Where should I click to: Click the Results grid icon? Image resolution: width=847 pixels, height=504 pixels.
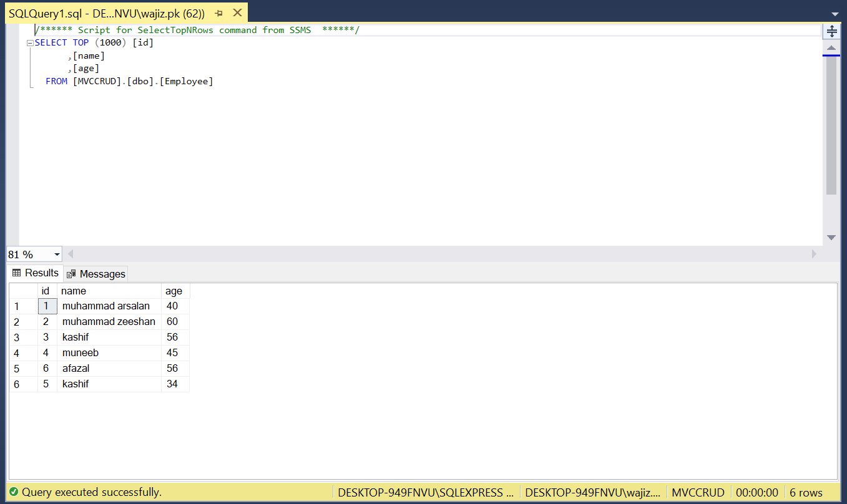(17, 273)
